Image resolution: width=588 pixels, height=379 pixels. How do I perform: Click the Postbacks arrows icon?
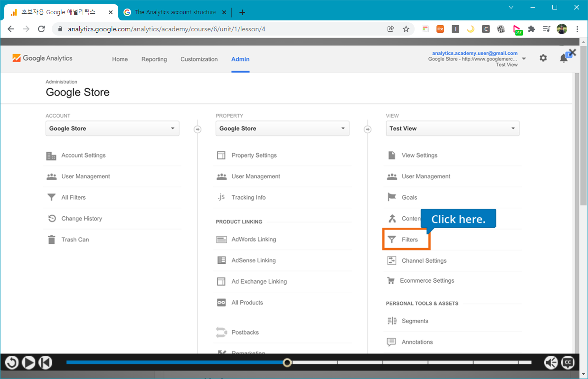pos(221,332)
